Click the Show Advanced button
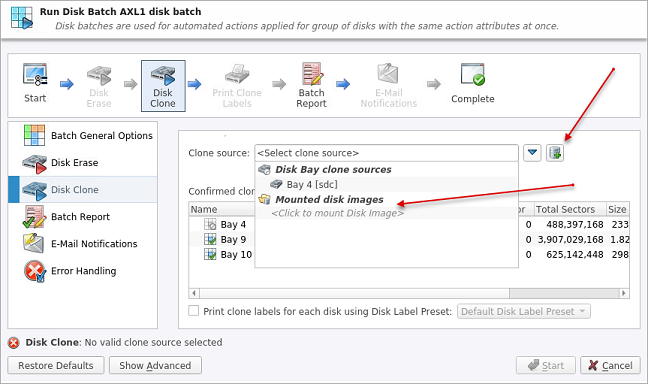648x384 pixels. coord(155,365)
